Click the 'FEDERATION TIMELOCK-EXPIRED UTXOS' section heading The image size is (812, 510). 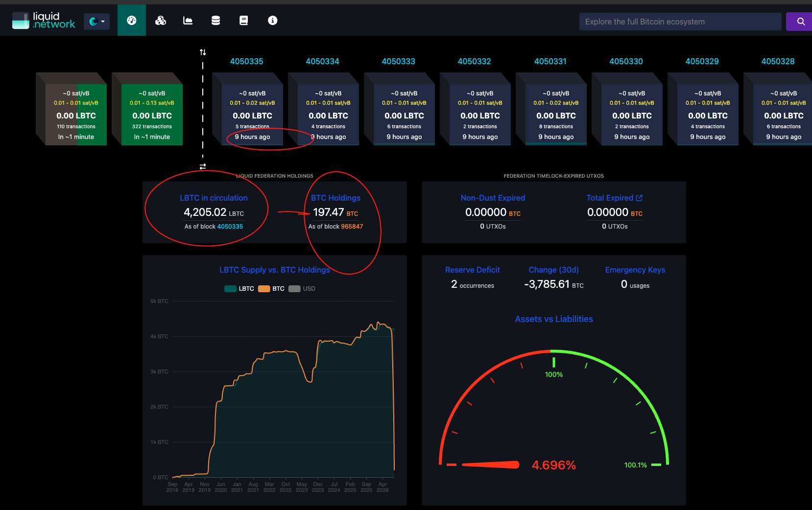coord(554,176)
